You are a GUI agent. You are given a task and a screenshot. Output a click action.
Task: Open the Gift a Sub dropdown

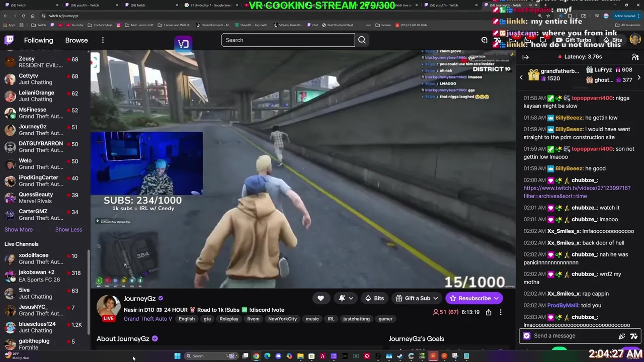coord(417,298)
